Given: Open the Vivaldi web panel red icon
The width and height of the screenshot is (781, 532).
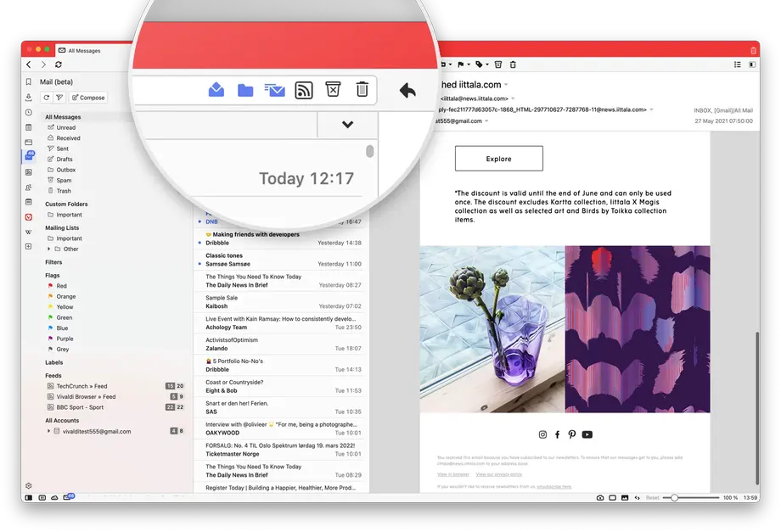Looking at the screenshot, I should 28,217.
